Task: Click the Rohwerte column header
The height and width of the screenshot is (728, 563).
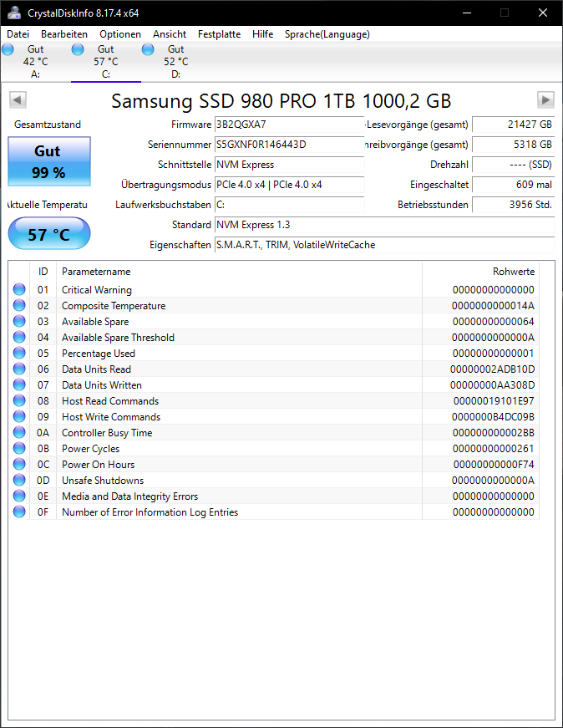Action: pyautogui.click(x=480, y=272)
